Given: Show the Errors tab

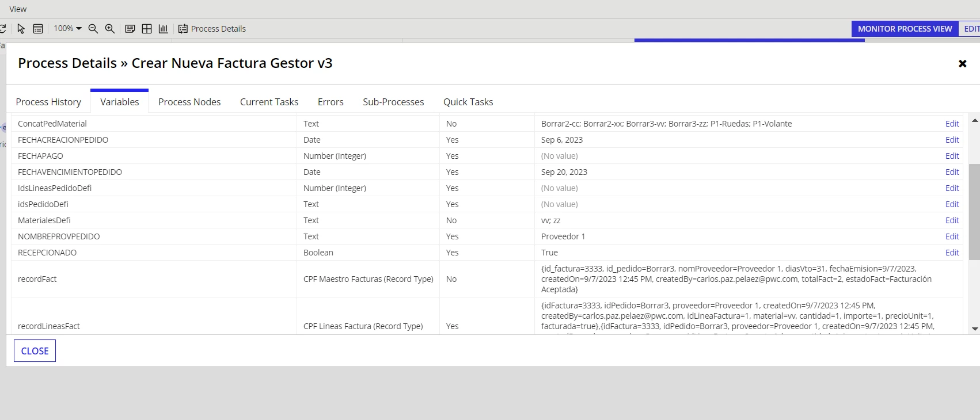Looking at the screenshot, I should pyautogui.click(x=331, y=102).
